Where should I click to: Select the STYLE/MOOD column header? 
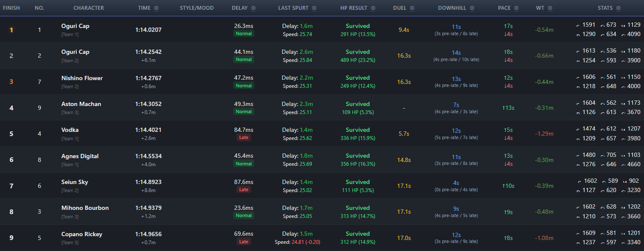coord(197,8)
